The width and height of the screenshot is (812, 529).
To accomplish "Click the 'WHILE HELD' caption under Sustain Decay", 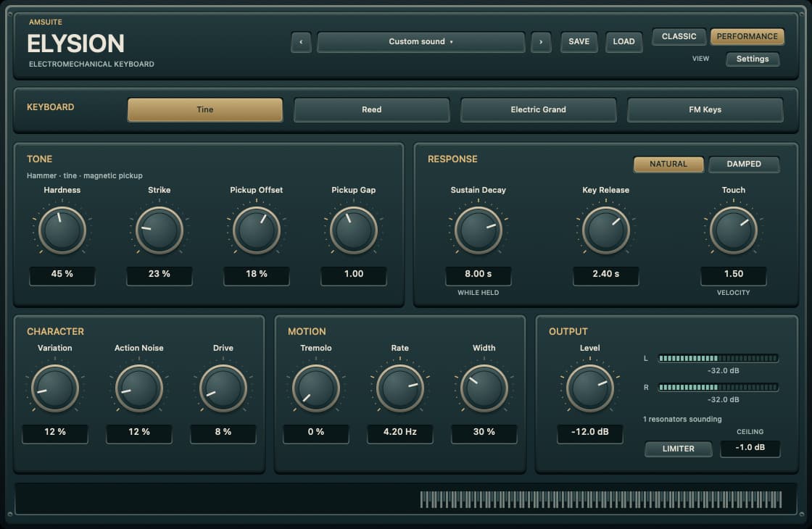I will point(478,293).
